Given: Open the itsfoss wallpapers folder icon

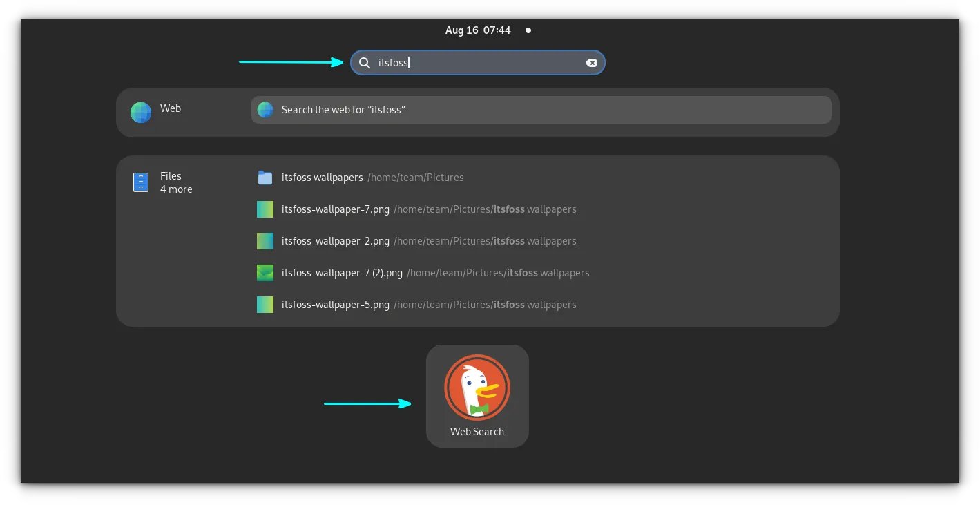Looking at the screenshot, I should (x=265, y=177).
